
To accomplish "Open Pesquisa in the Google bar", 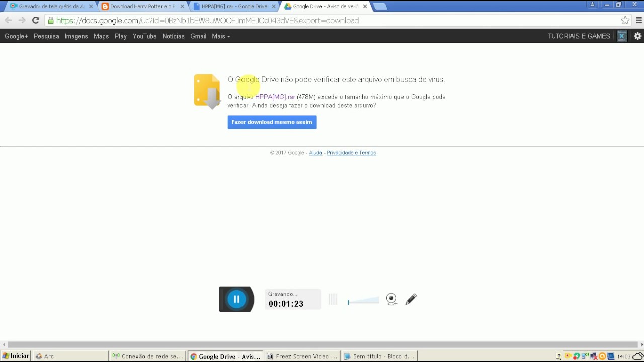I will 46,36.
